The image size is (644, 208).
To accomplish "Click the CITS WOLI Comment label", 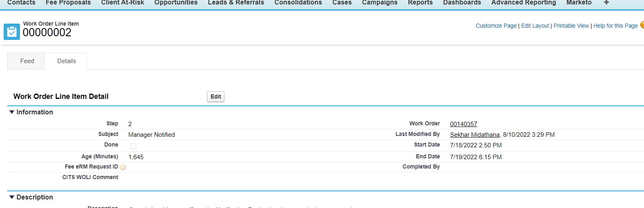I will (x=90, y=177).
